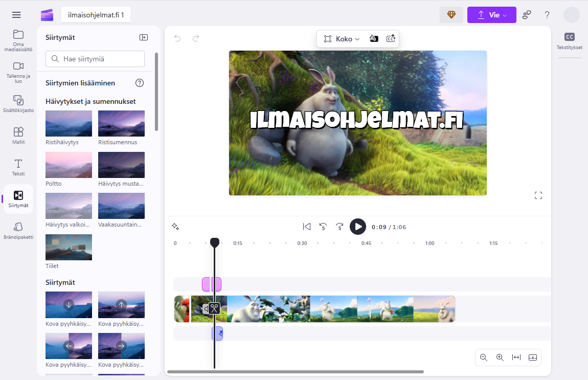Redo the last action
The width and height of the screenshot is (588, 380).
point(196,38)
